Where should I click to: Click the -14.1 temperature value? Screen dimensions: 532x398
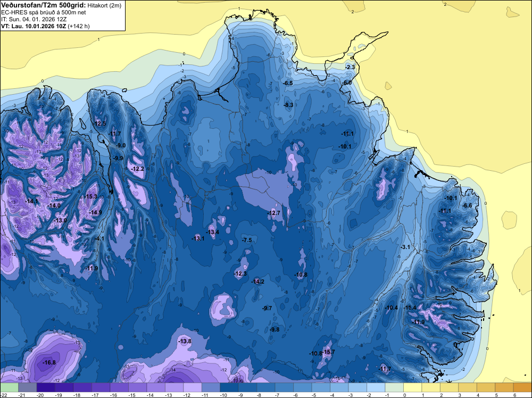tap(32, 201)
